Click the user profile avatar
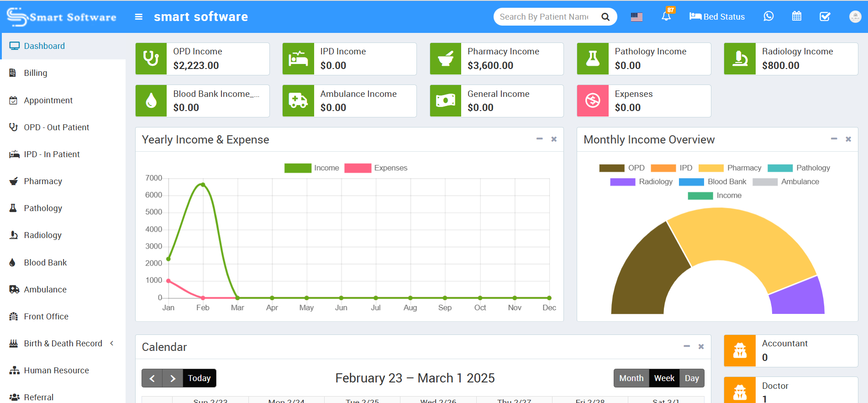This screenshot has height=403, width=868. pos(855,17)
